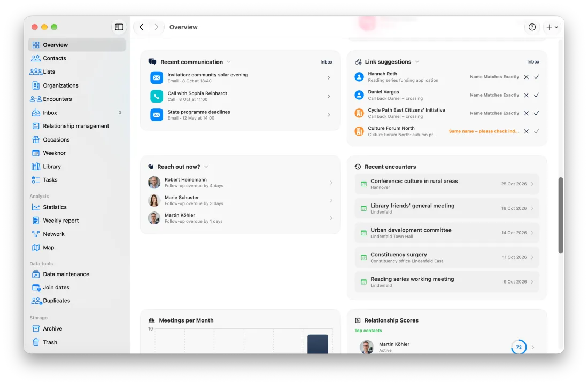The height and width of the screenshot is (385, 588).
Task: Open the Urban development committee encounter
Action: (x=447, y=233)
